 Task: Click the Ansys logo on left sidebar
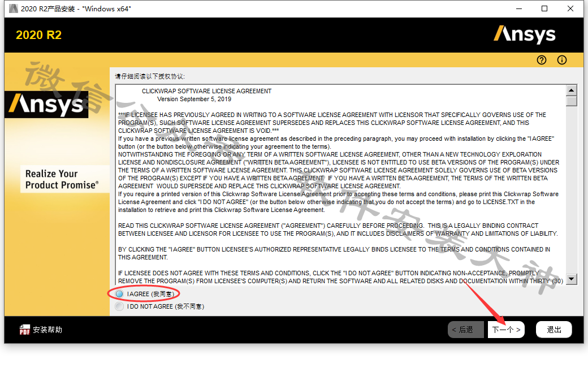click(x=46, y=104)
